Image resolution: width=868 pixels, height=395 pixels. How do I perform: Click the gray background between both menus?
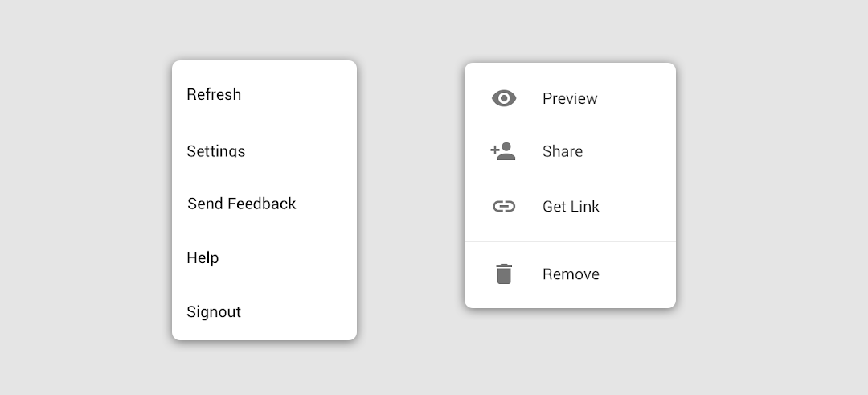(411, 200)
